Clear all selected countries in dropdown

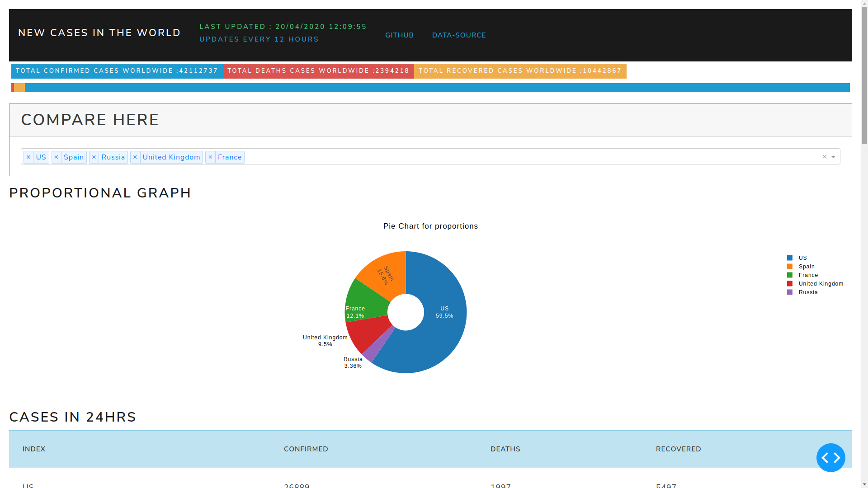point(824,157)
